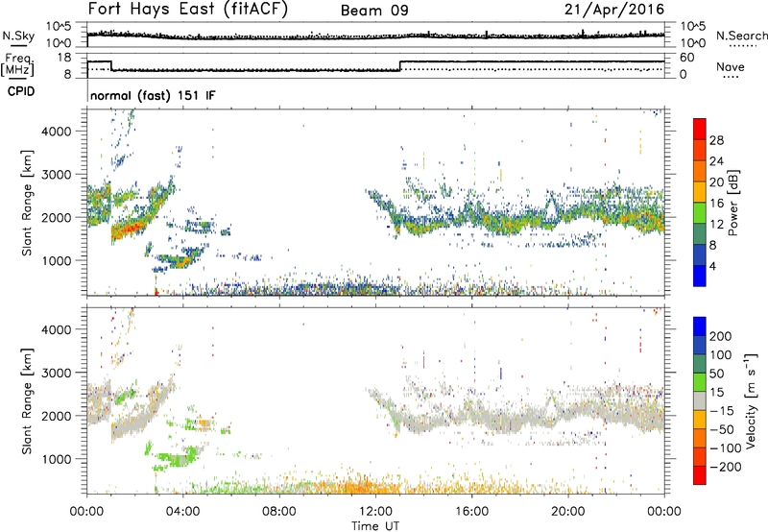Click the 'CPID' row label
768x532 pixels.
click(x=21, y=91)
